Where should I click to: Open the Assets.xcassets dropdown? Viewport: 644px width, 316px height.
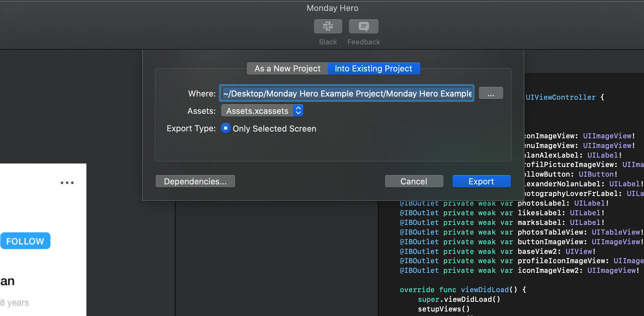[262, 111]
